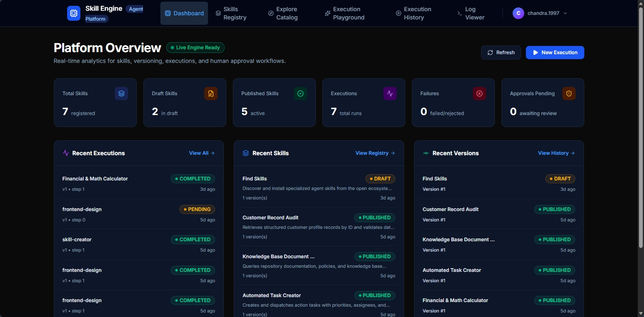Image resolution: width=644 pixels, height=317 pixels.
Task: Click the Log Viewer terminal icon
Action: pyautogui.click(x=460, y=13)
